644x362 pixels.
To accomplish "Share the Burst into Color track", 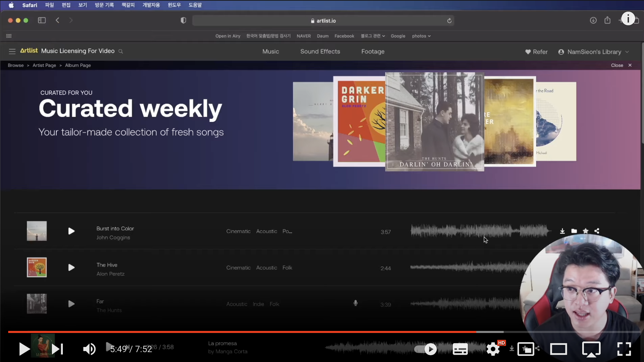I will click(597, 231).
